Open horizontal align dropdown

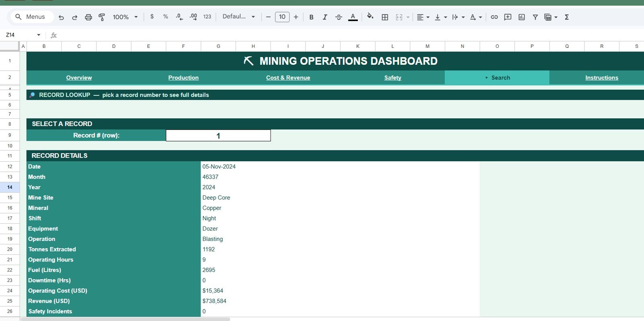tap(423, 17)
